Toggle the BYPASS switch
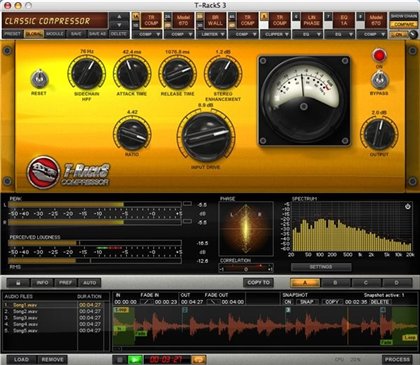Screen dimensions: 420x365 click(379, 80)
